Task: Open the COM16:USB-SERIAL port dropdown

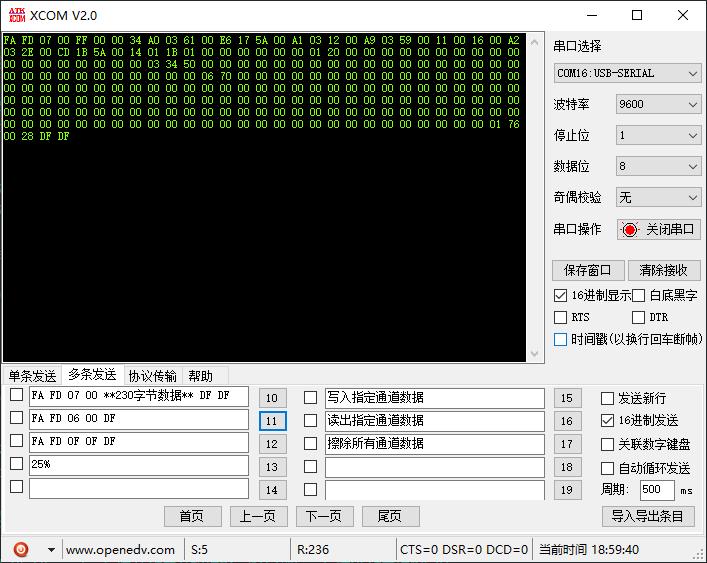Action: pos(627,73)
